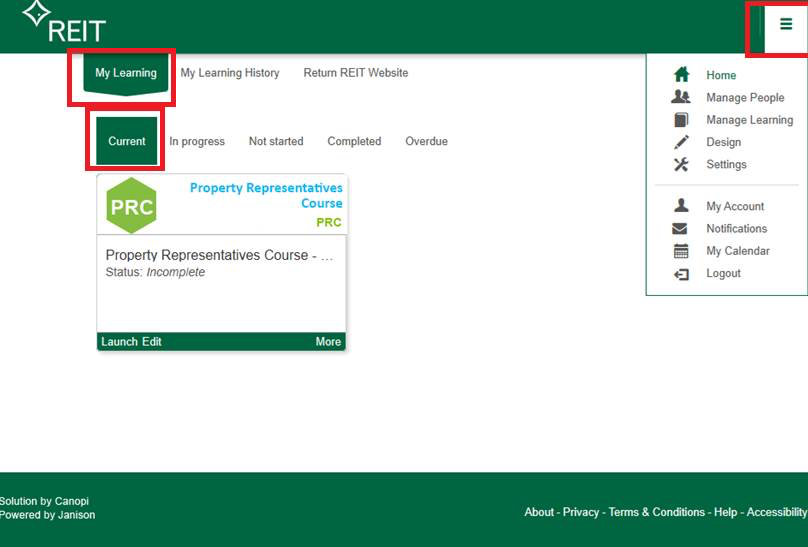Select Notifications menu entry
808x547 pixels.
[736, 228]
